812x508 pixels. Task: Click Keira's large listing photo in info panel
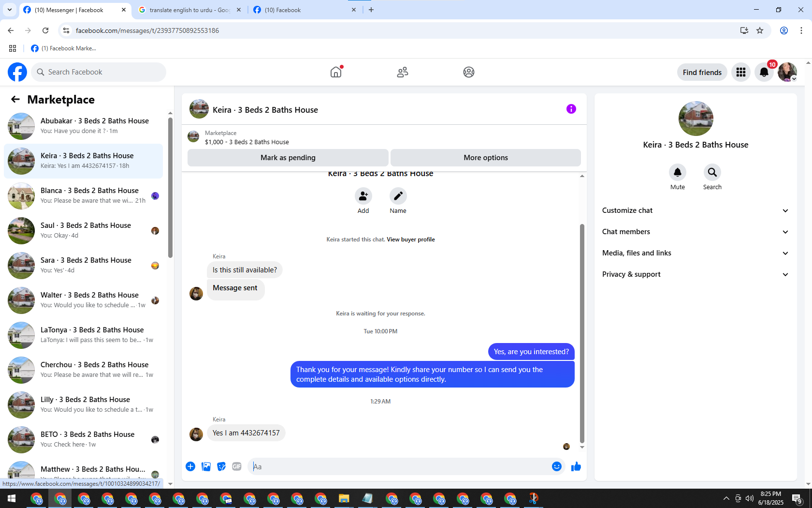[x=696, y=119]
